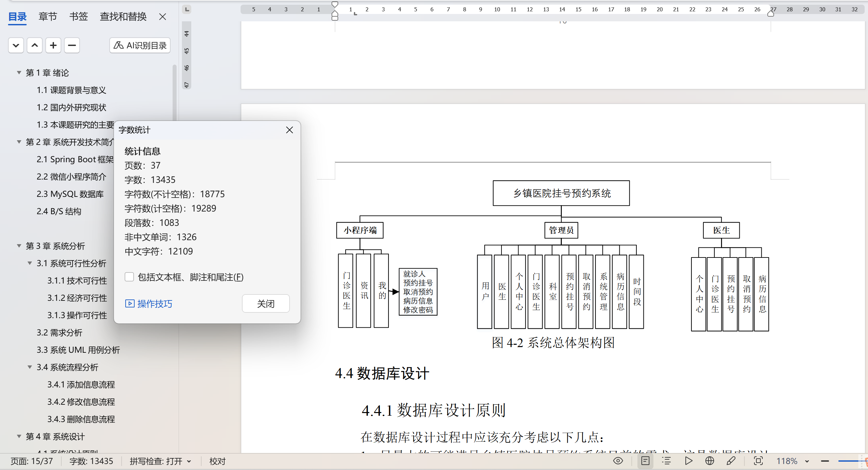This screenshot has height=470, width=868.
Task: Click the play reading mode icon
Action: coord(688,461)
